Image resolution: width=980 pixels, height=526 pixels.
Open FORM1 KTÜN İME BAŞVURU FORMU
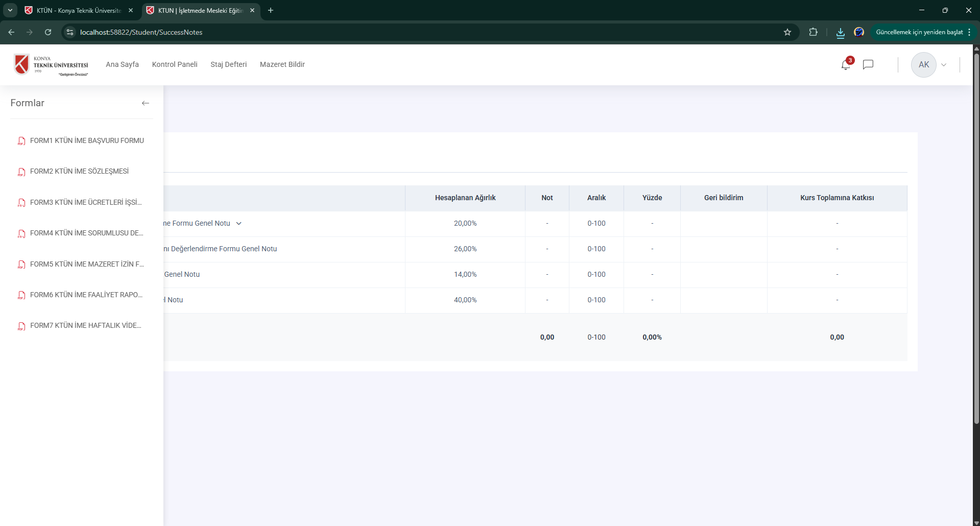click(87, 140)
